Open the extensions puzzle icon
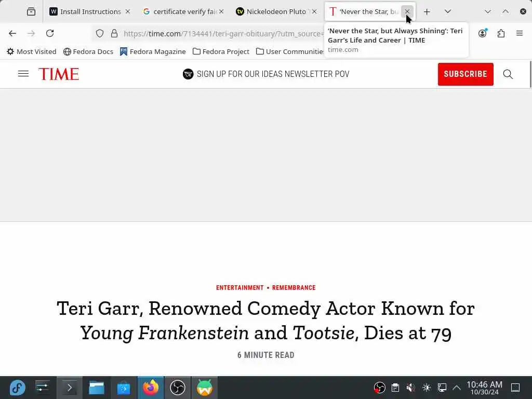532x399 pixels. point(501,33)
